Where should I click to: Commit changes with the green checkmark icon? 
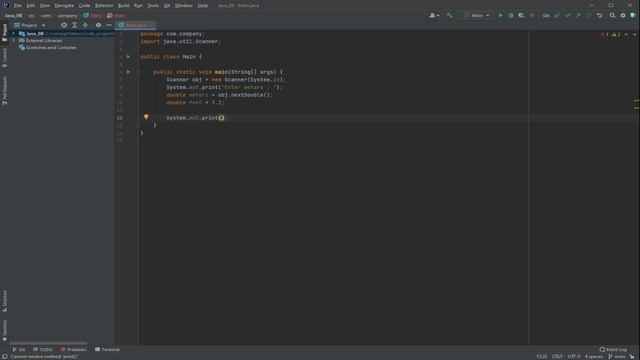(568, 16)
